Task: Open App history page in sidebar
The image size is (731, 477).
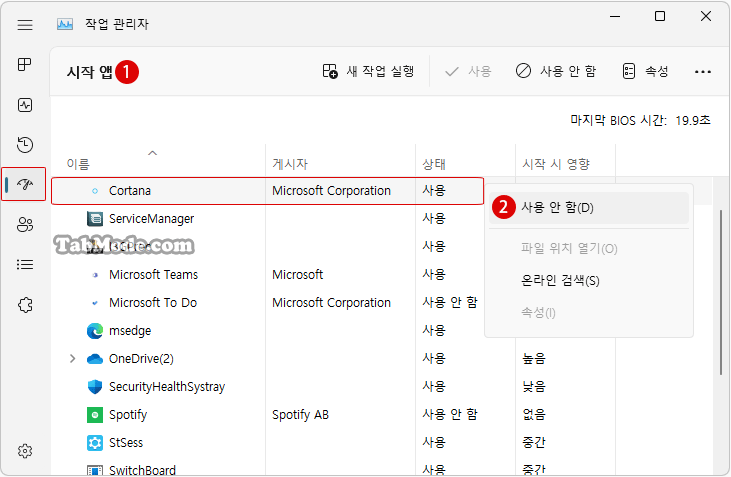Action: click(25, 145)
